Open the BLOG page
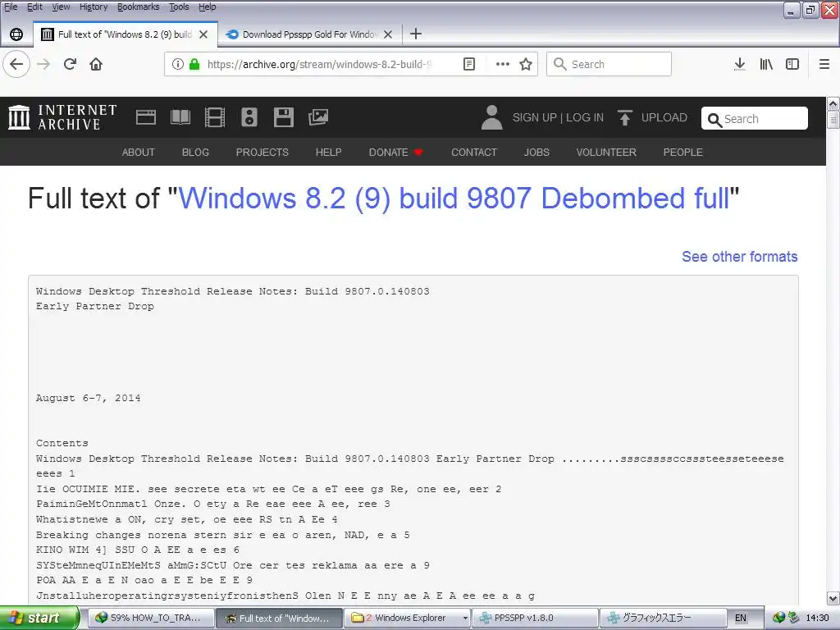 pos(195,152)
